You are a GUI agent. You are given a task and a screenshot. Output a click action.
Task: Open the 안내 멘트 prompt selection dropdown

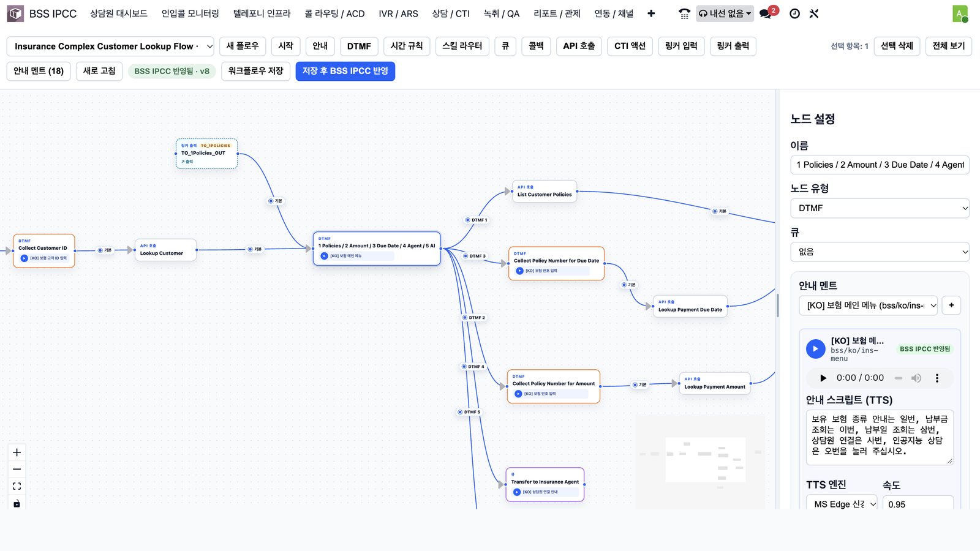coord(868,305)
